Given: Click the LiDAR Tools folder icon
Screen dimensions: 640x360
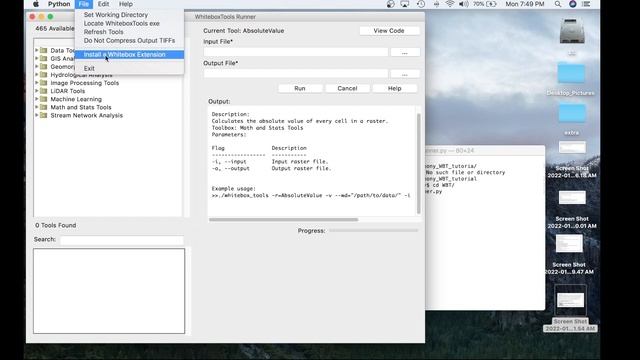Looking at the screenshot, I should [44, 91].
